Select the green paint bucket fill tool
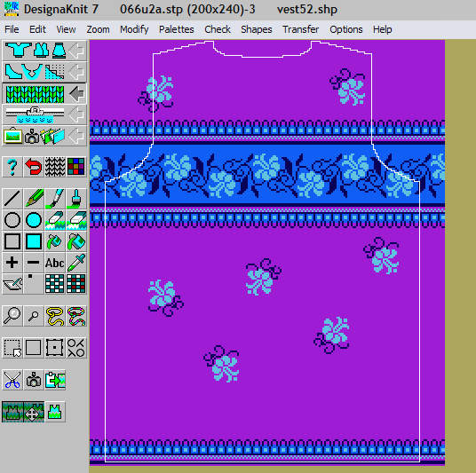This screenshot has width=476, height=473. click(55, 241)
